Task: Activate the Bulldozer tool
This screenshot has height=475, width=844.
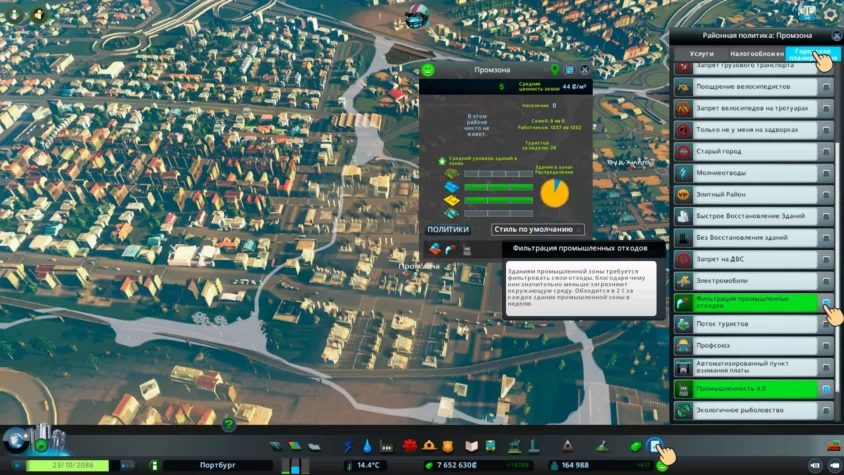Action: click(x=833, y=446)
